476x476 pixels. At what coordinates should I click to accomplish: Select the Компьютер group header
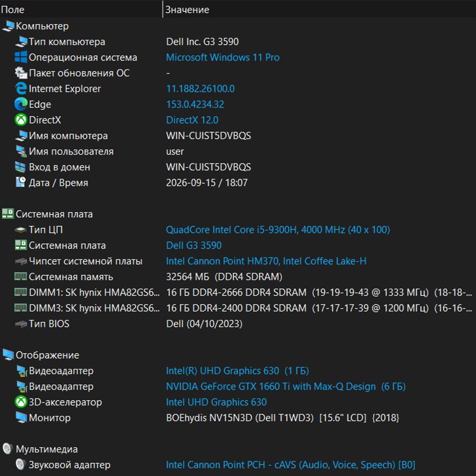(42, 26)
